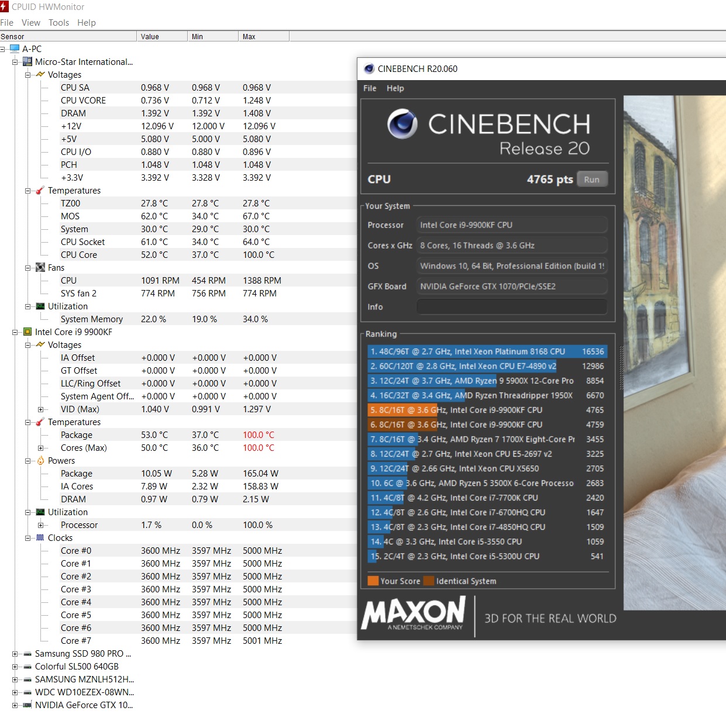Viewport: 726px width, 728px height.
Task: Open the Cinebench File menu
Action: 370,88
